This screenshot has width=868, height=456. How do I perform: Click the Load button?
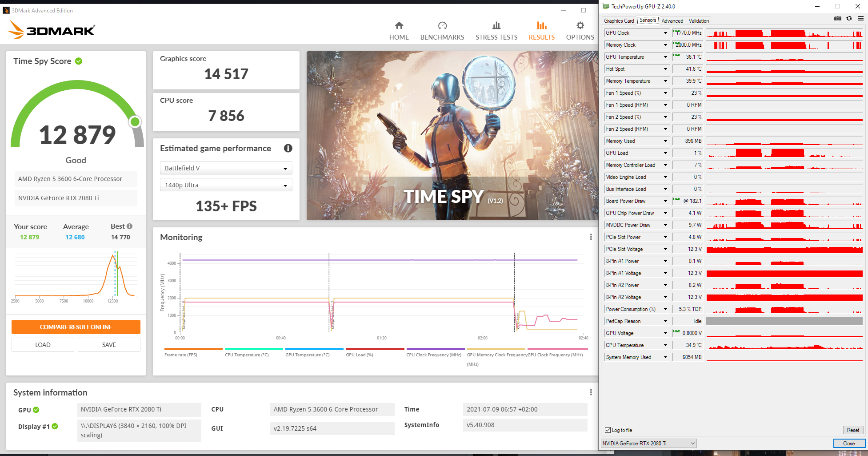click(x=43, y=345)
